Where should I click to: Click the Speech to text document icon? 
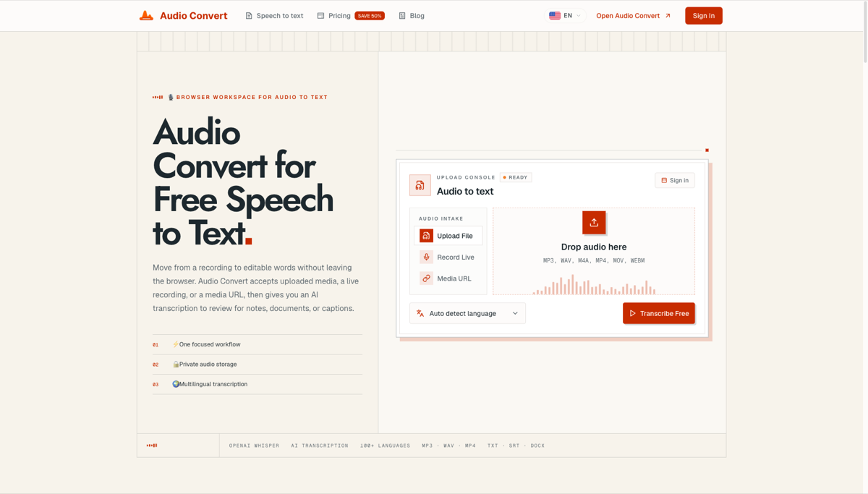(249, 15)
